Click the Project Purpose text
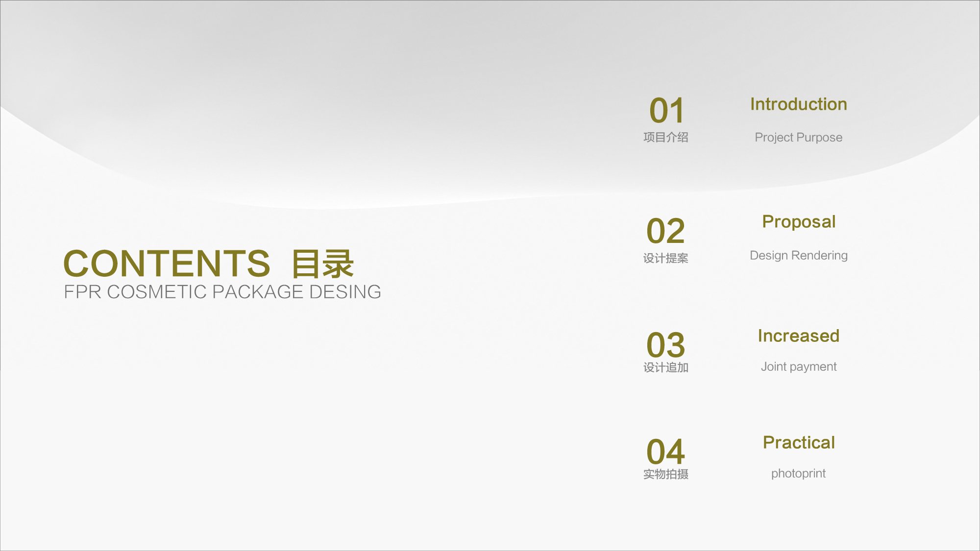 [799, 138]
